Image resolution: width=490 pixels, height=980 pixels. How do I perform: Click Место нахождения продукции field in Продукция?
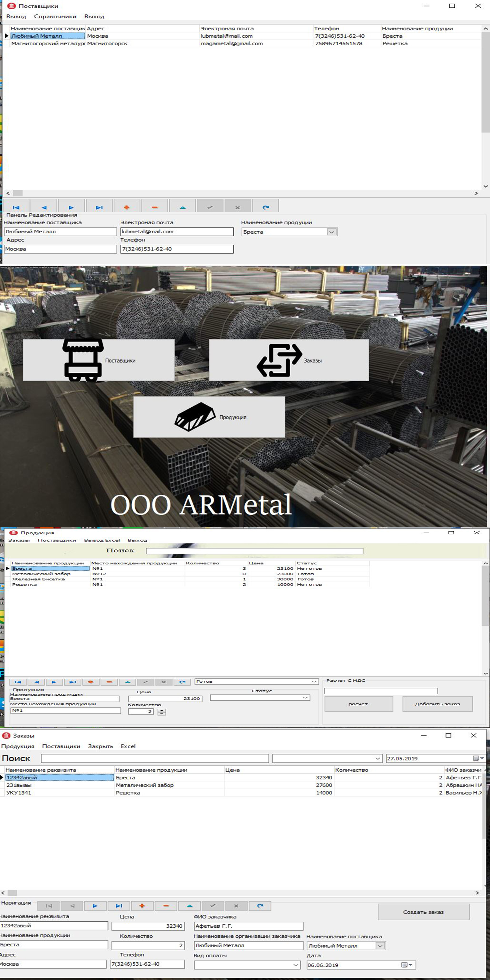coord(66,710)
